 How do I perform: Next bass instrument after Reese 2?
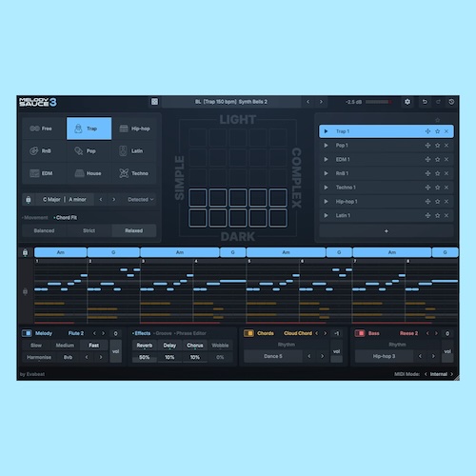[436, 333]
